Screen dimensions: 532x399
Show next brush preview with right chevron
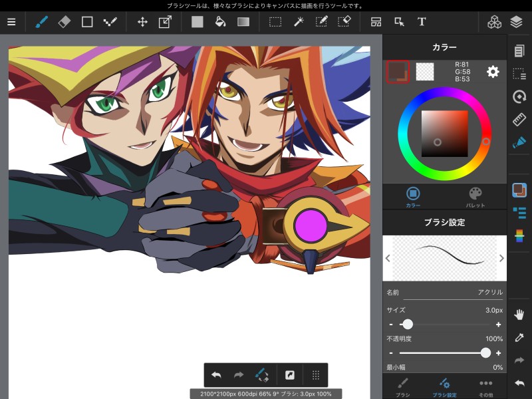501,258
